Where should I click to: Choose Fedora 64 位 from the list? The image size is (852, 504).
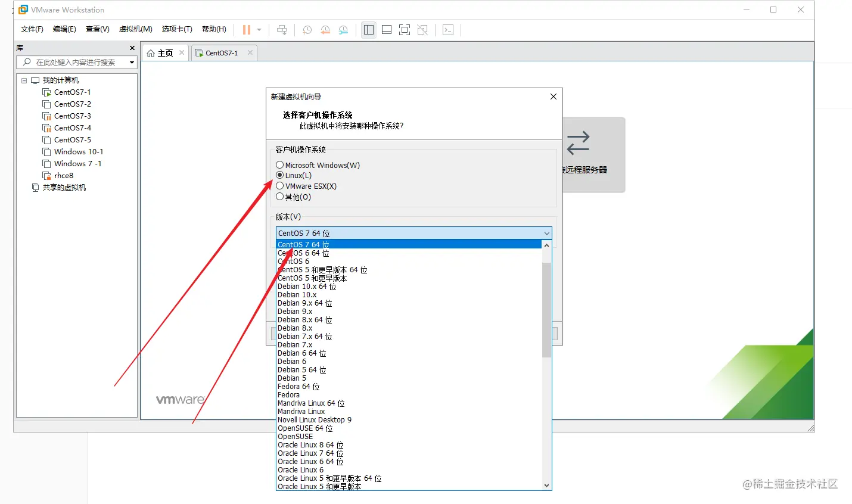409,387
